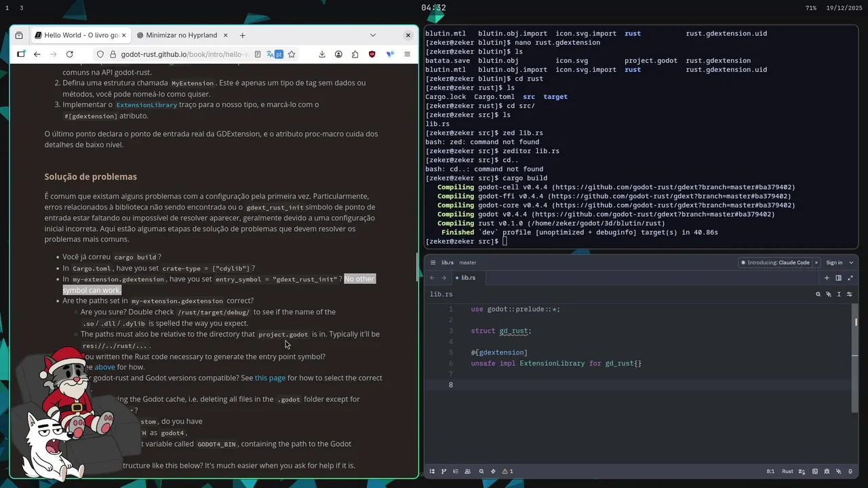Open Firefox View tab list icon
Image resolution: width=868 pixels, height=488 pixels.
pyautogui.click(x=19, y=35)
